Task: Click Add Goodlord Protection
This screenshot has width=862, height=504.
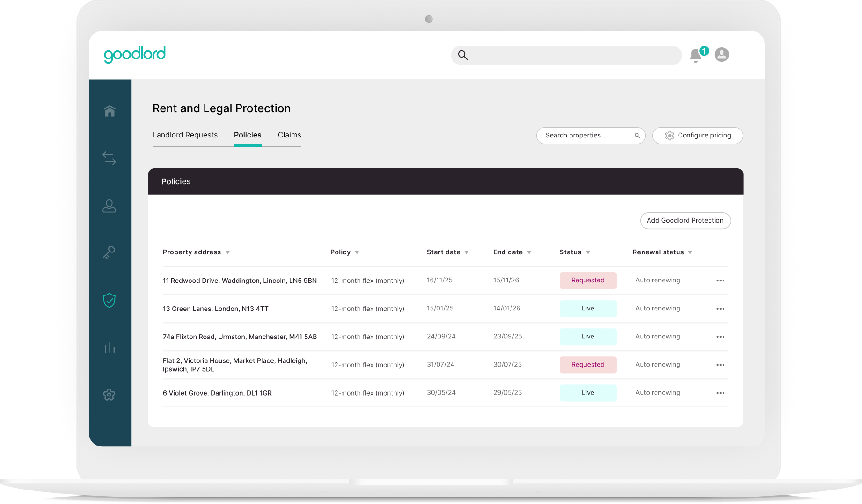Action: point(685,220)
